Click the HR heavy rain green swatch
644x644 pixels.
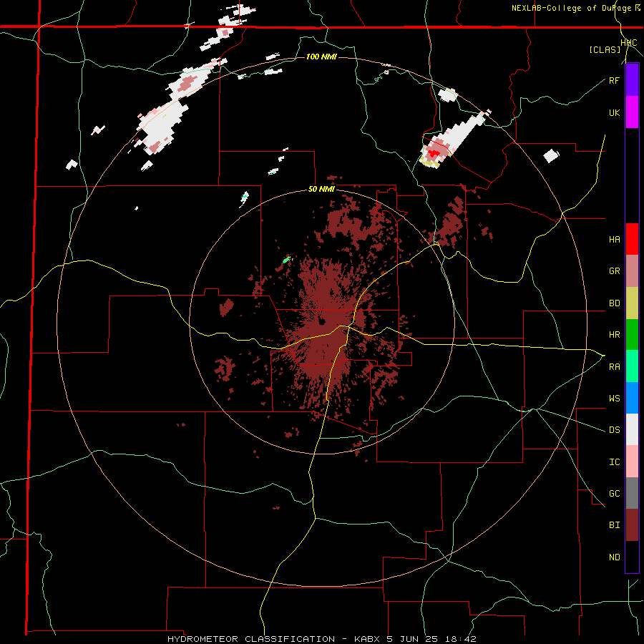pos(632,334)
